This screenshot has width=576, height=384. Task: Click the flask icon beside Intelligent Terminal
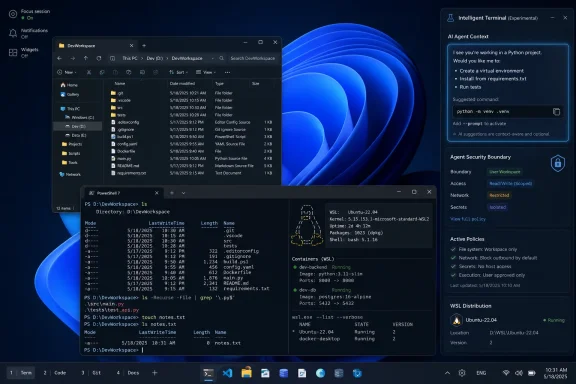point(450,18)
